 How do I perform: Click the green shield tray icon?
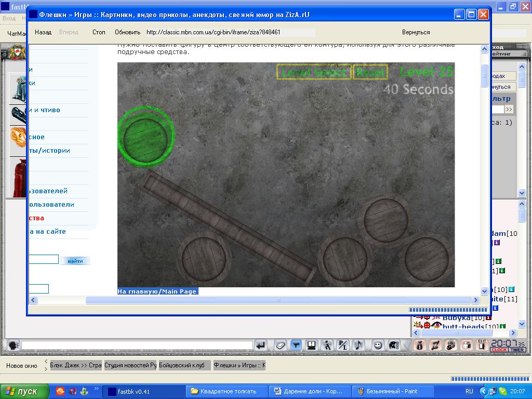pyautogui.click(x=503, y=391)
